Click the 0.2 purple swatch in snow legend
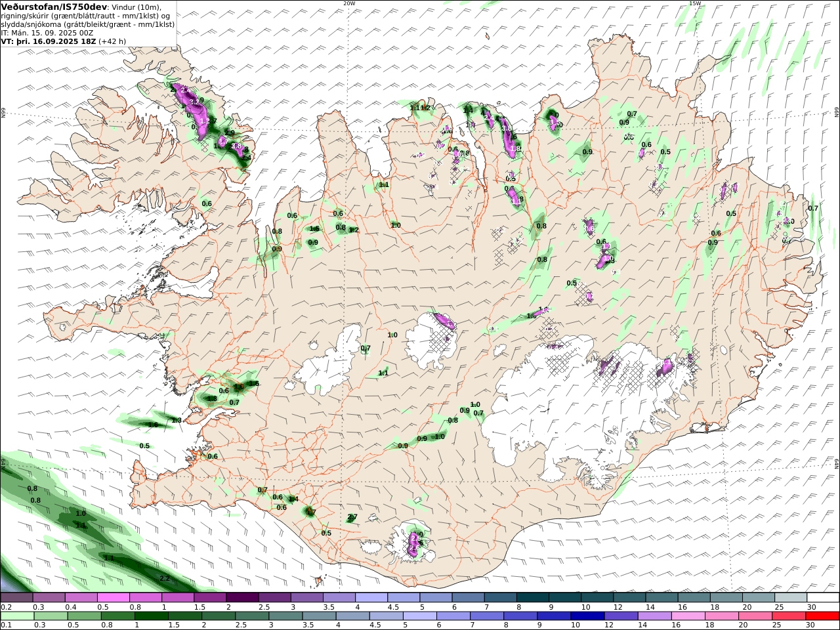The image size is (840, 630). [16, 598]
